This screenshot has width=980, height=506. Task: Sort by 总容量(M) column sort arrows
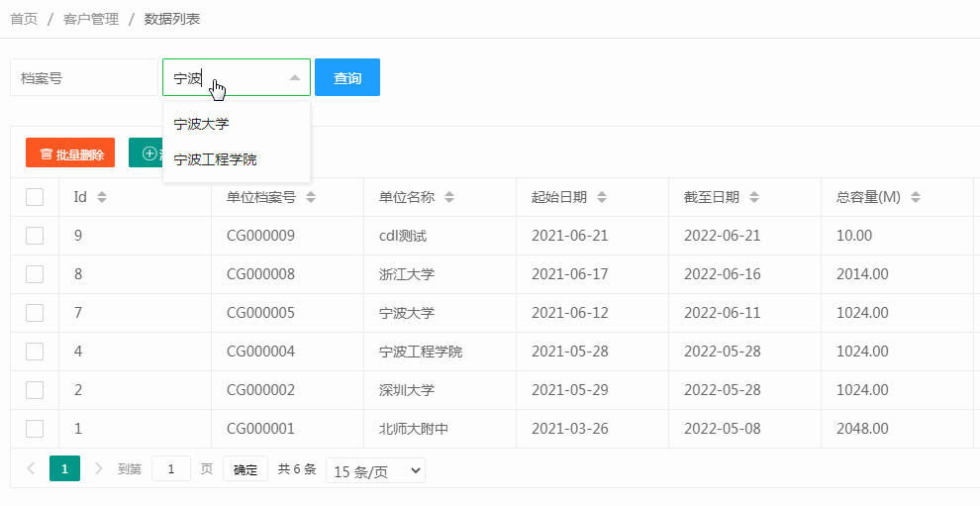pos(916,198)
